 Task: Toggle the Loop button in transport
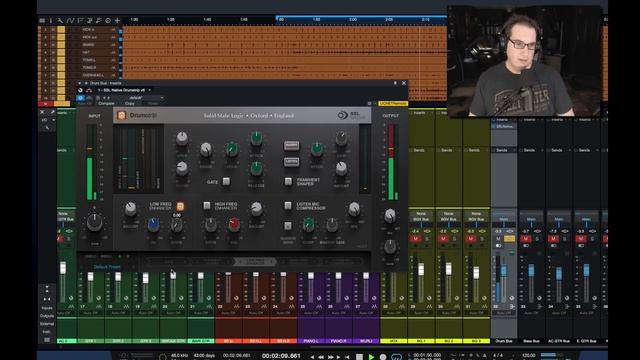[396, 357]
